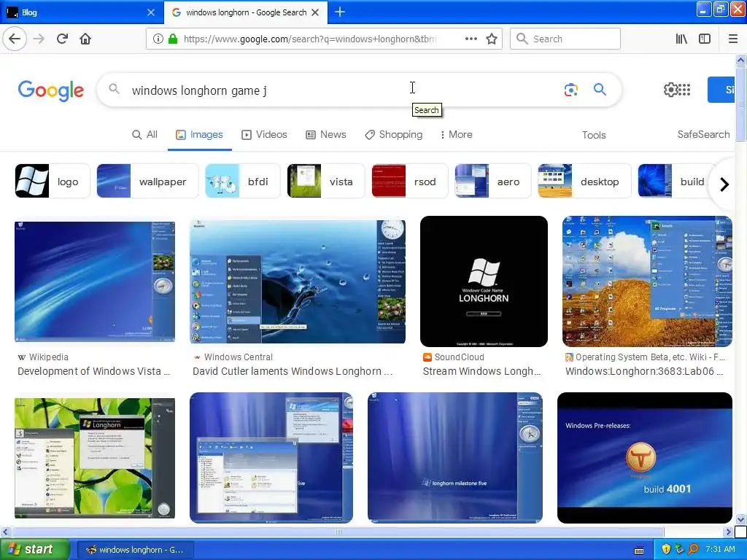Open the 'Development of Windows Vista' link
Viewport: 747px width, 560px height.
tap(94, 371)
